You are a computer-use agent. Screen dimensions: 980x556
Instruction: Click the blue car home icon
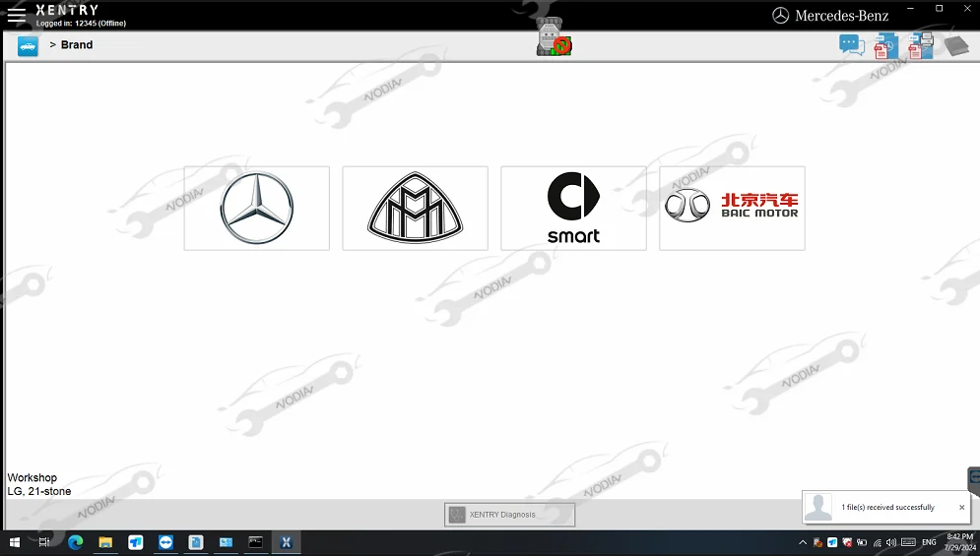28,46
